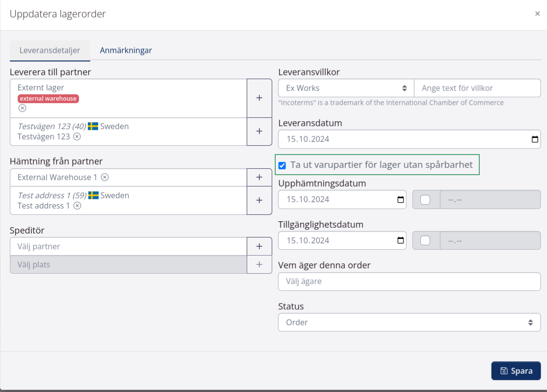Image resolution: width=547 pixels, height=392 pixels.
Task: Clear Testvägen 123 delivery address
Action: pyautogui.click(x=77, y=137)
